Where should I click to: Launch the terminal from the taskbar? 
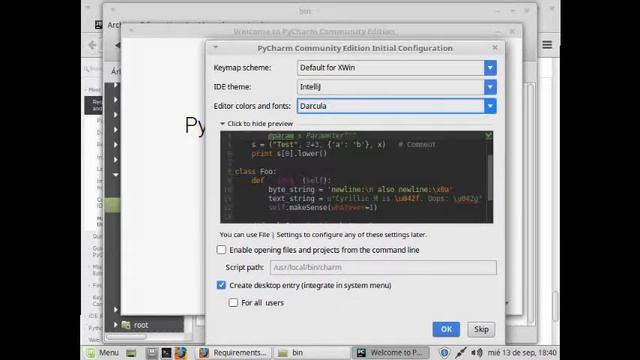click(166, 353)
